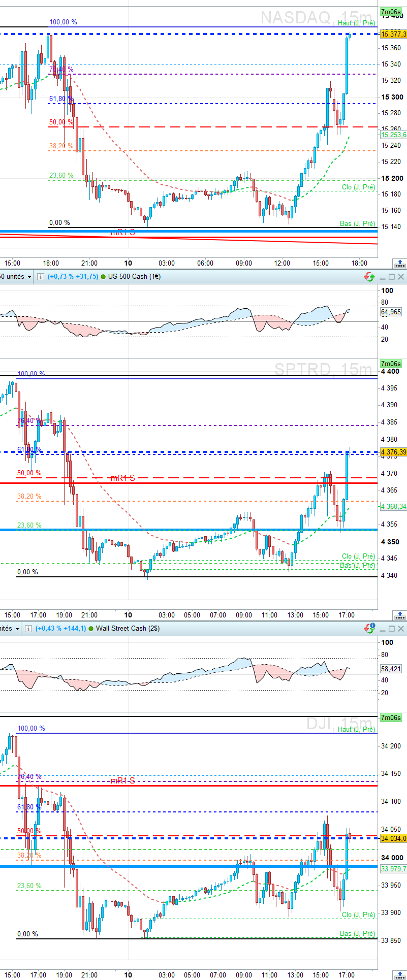Click SPTRD current price label 4 376,39

click(x=393, y=452)
